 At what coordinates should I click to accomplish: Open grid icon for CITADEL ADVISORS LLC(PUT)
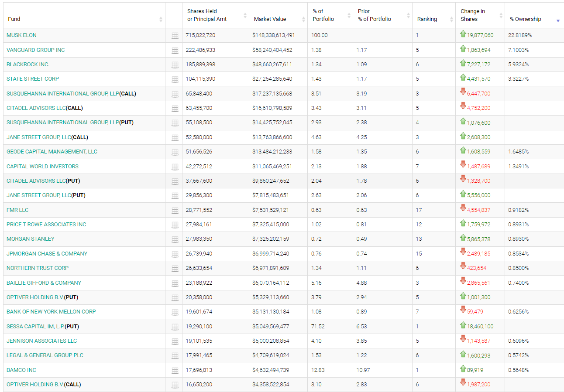click(x=175, y=181)
